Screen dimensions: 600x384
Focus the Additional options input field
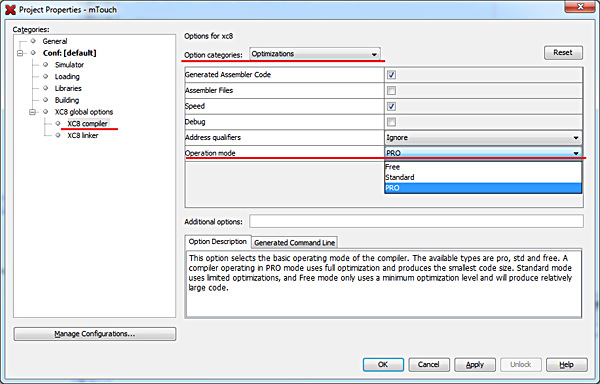pyautogui.click(x=416, y=221)
